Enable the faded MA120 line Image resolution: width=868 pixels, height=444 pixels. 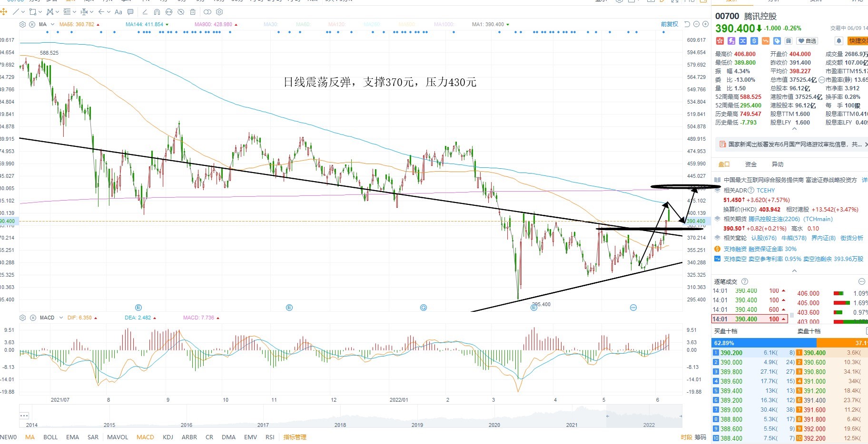tap(337, 24)
